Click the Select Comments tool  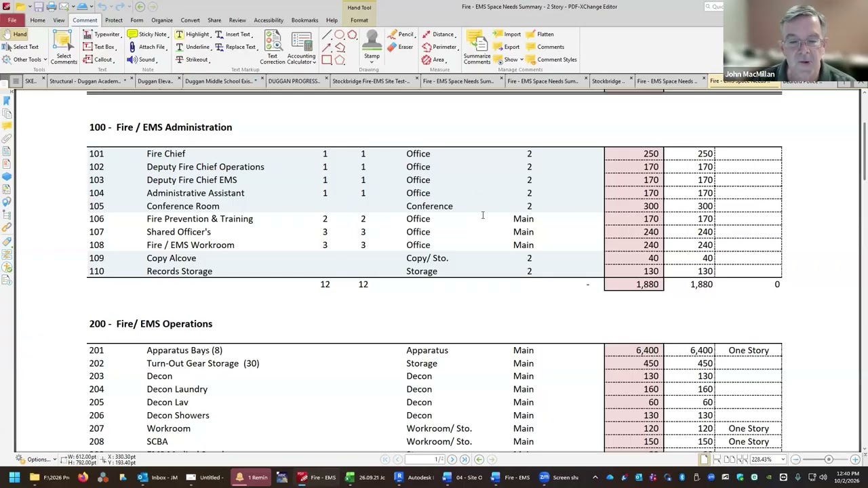pos(63,48)
